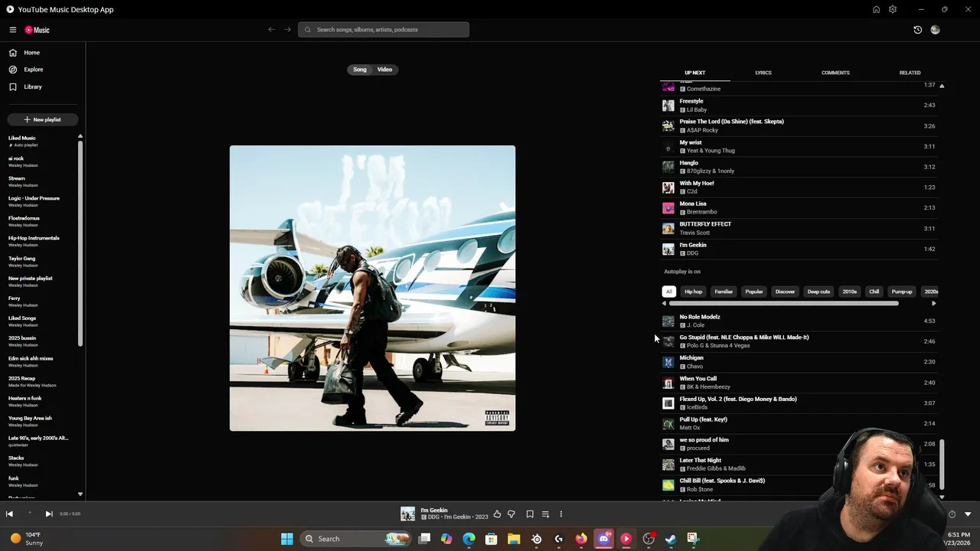Play Praise The Lord by A$AP Rocky
This screenshot has width=980, height=551.
pyautogui.click(x=799, y=126)
